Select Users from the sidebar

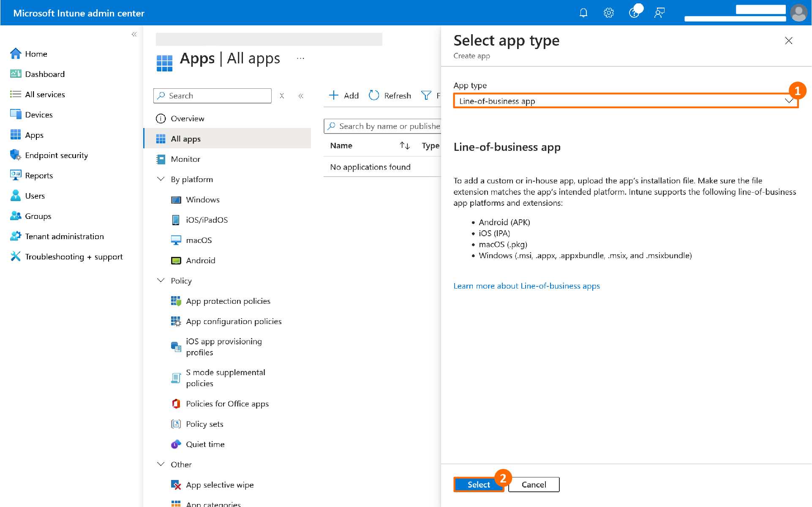tap(34, 196)
